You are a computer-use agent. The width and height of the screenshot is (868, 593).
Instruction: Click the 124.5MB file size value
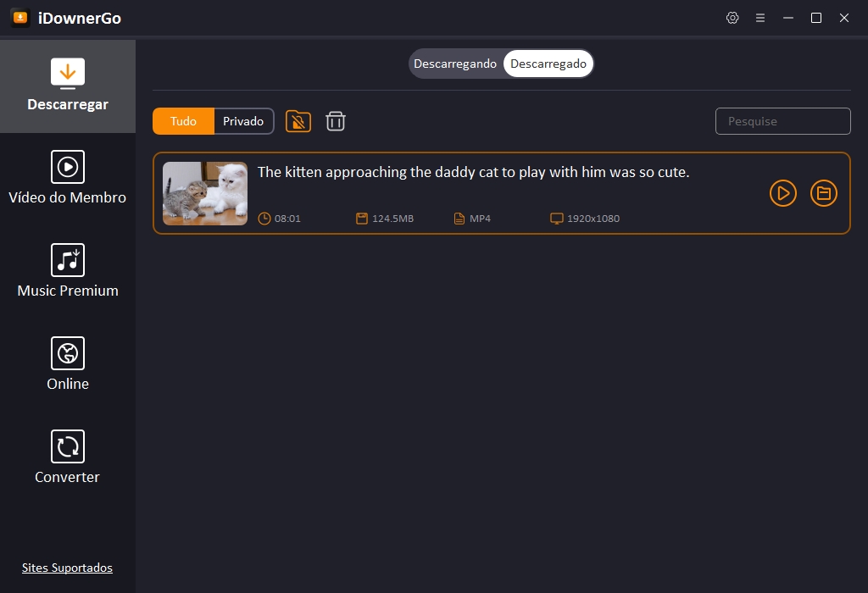click(x=392, y=219)
